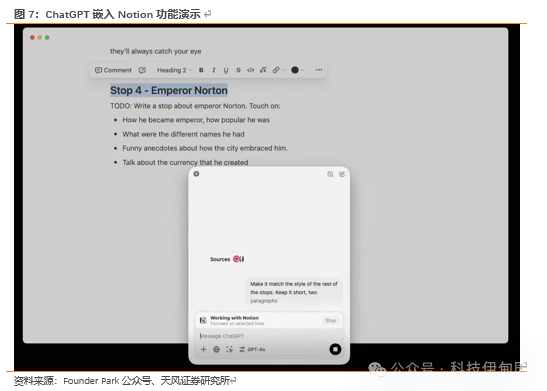Click the 'Working with Notion' label
The image size is (547, 391).
pos(234,318)
